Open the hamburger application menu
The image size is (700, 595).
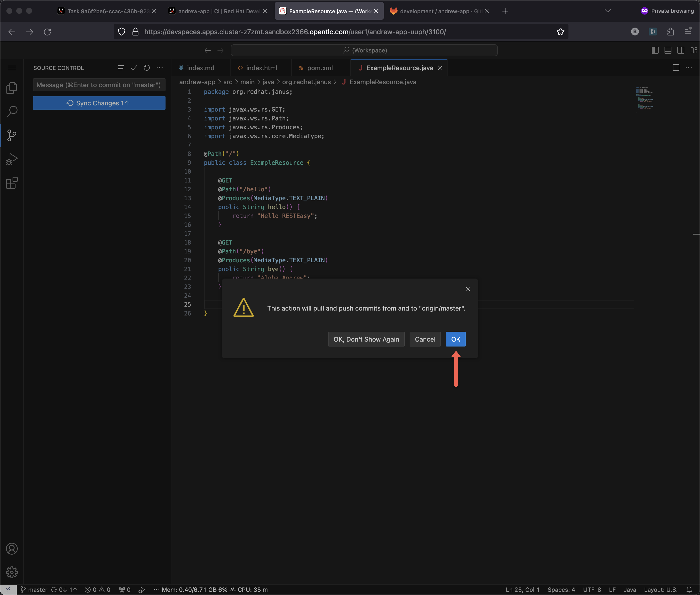pos(12,68)
